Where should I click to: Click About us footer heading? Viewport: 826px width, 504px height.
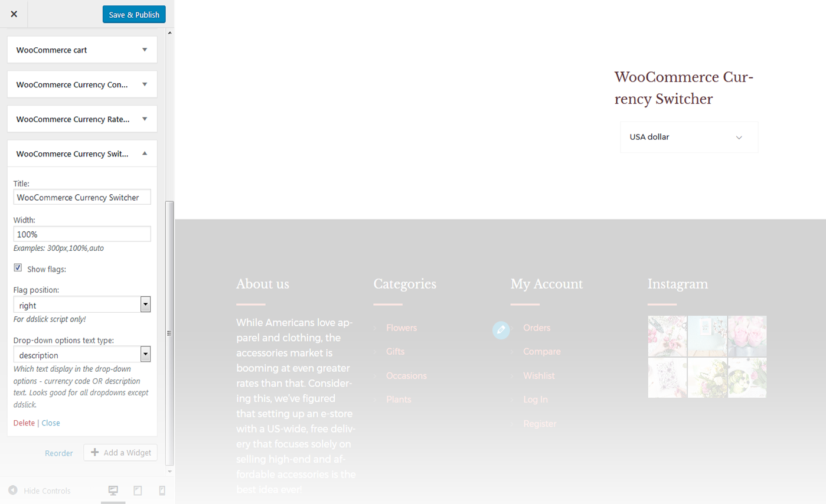tap(263, 284)
